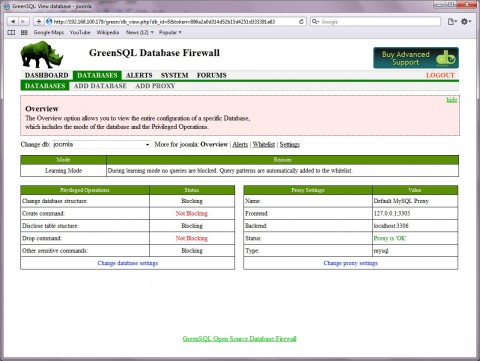
Task: Click the Buy Advanced Support banner
Action: tap(416, 58)
